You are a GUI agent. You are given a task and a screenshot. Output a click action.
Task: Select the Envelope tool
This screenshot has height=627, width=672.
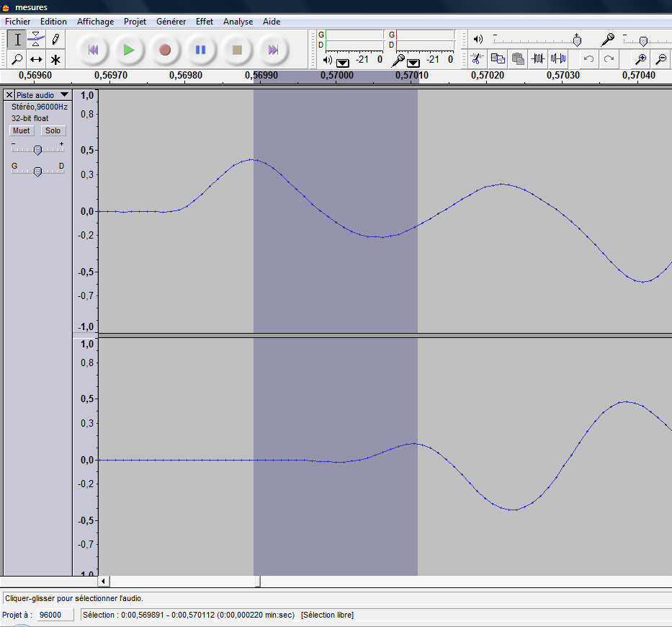[36, 40]
